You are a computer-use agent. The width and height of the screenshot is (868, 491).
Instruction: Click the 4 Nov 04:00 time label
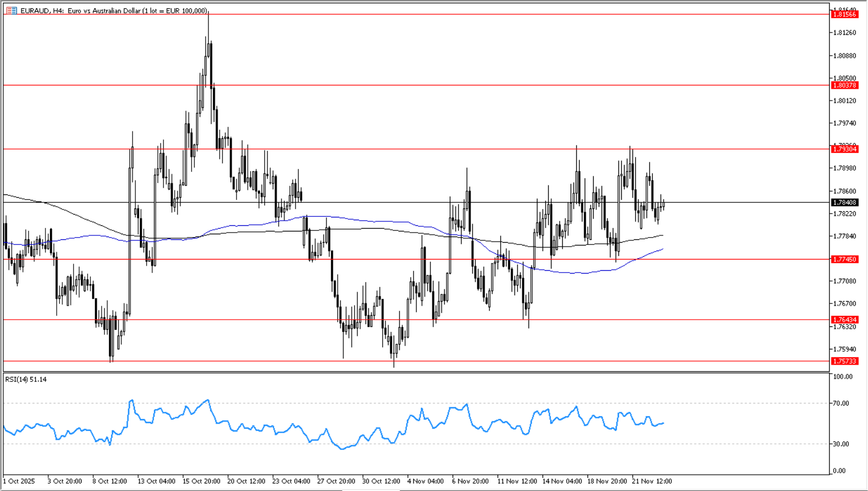426,481
